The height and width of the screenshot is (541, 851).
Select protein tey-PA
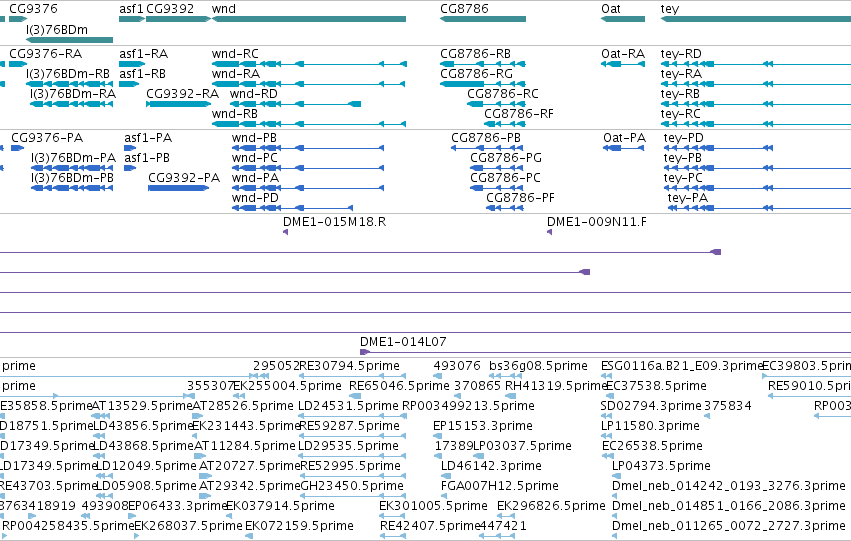(x=688, y=199)
